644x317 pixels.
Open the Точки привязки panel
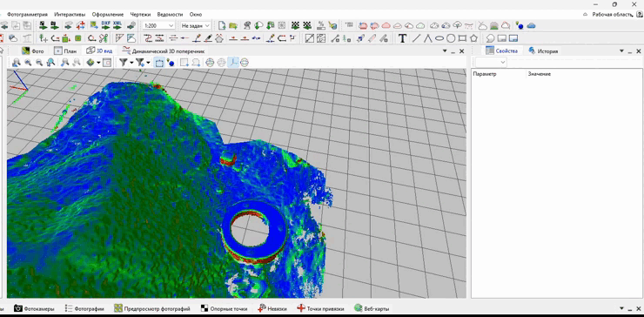pyautogui.click(x=321, y=308)
